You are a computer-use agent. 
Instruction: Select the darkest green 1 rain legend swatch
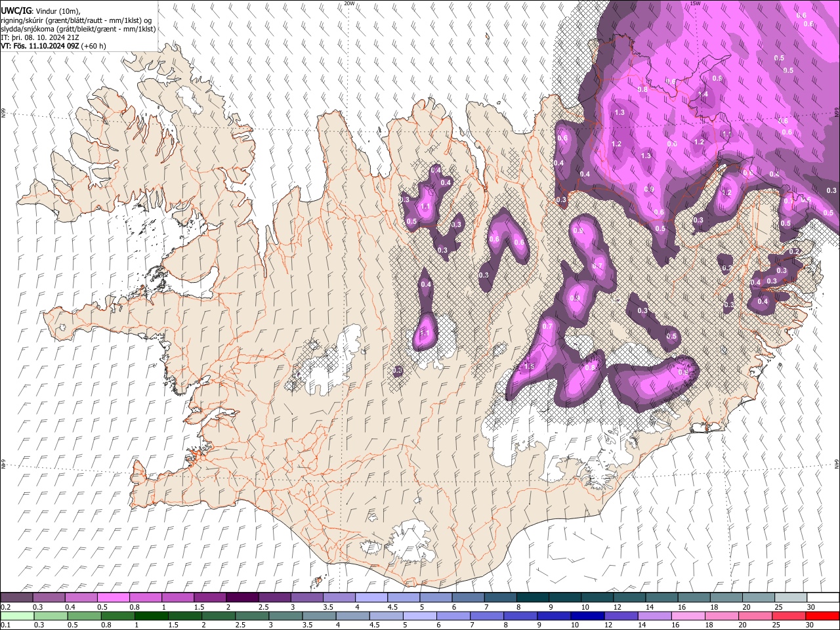[151, 616]
